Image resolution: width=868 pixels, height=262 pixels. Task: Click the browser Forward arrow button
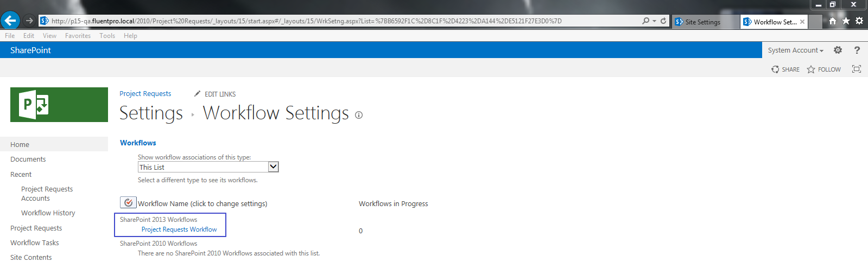click(x=29, y=21)
